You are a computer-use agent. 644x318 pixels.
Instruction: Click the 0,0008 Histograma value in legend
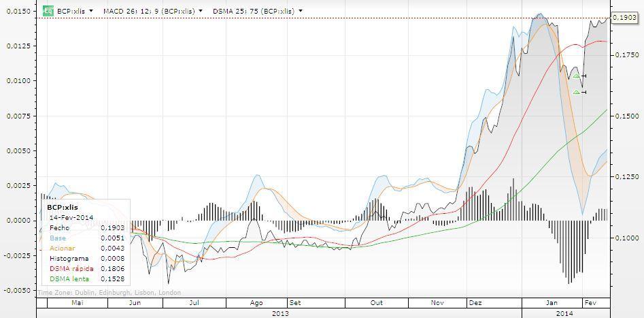[x=112, y=258]
